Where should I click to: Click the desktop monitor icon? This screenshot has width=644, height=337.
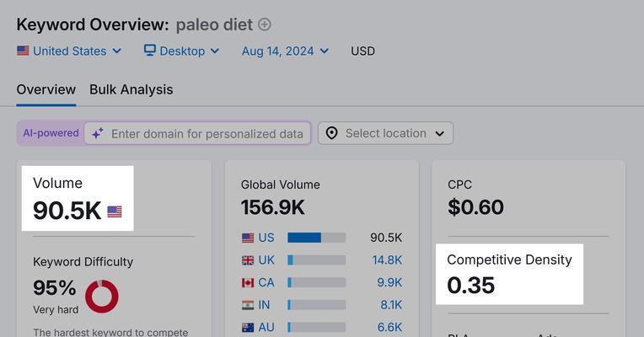149,51
